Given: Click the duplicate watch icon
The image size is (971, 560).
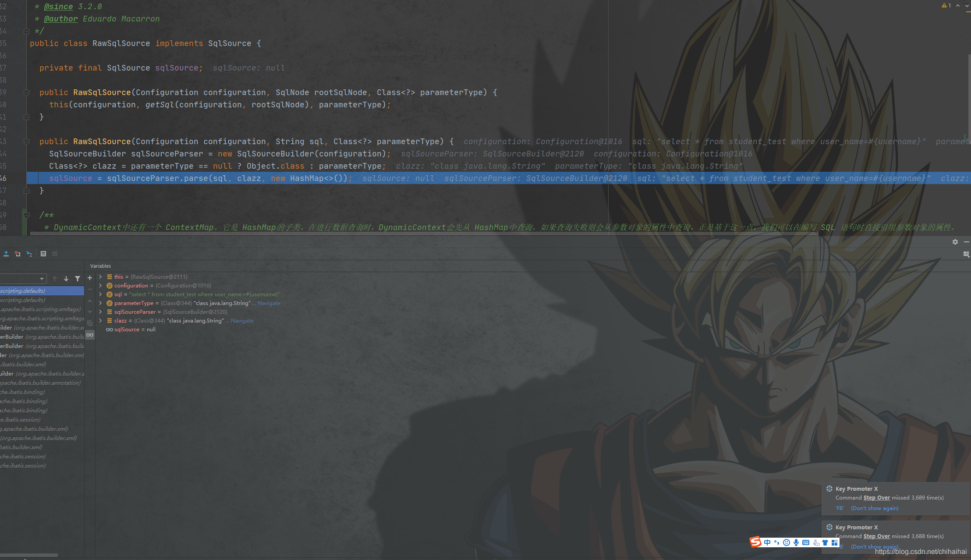Looking at the screenshot, I should (x=90, y=323).
